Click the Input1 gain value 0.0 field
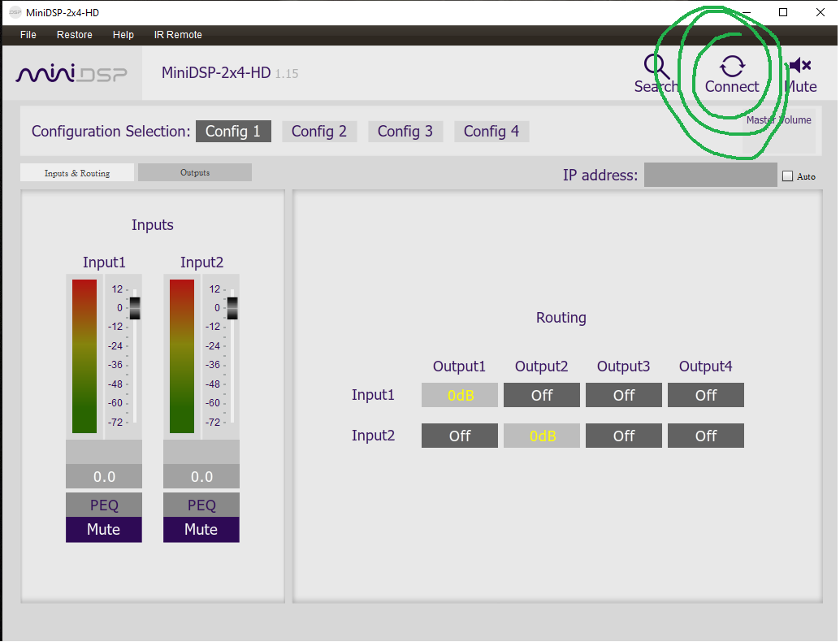The height and width of the screenshot is (642, 840). 104,476
